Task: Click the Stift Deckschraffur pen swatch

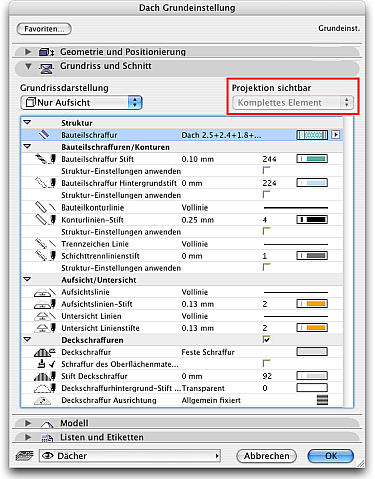Action: 312,376
